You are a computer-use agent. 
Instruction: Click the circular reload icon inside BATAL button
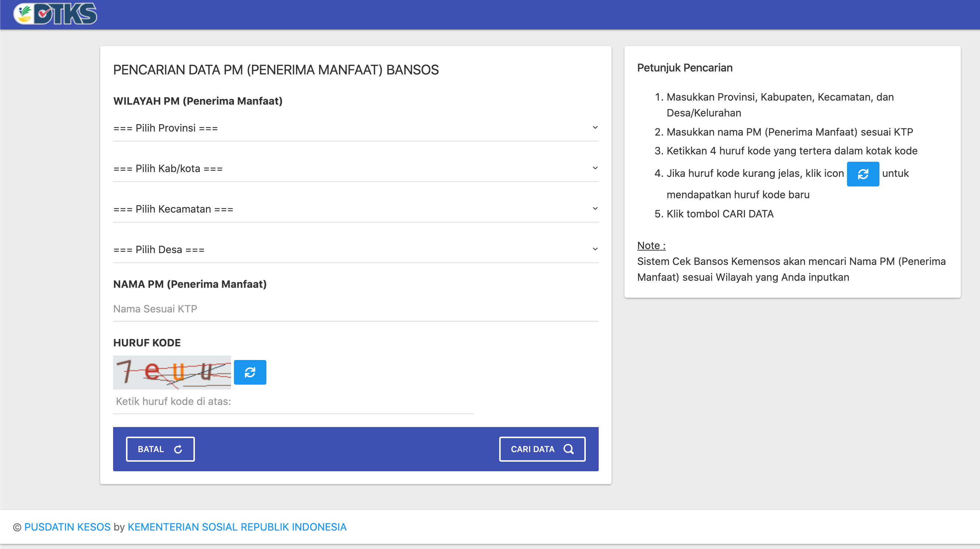[178, 449]
